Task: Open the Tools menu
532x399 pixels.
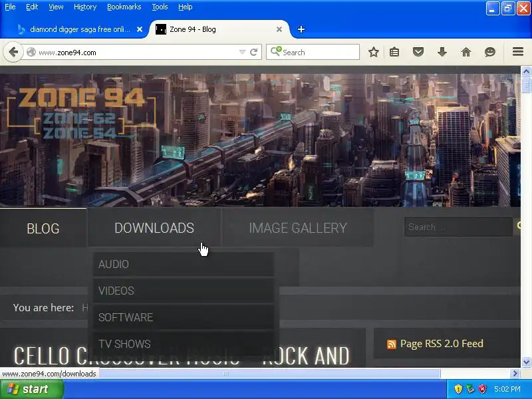Action: [160, 7]
